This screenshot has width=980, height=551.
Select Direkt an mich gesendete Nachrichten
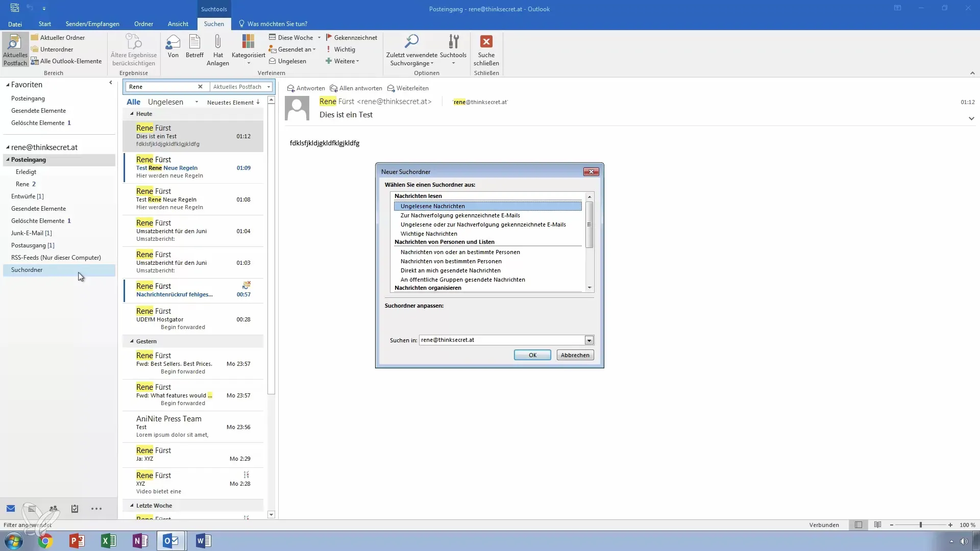(x=450, y=270)
